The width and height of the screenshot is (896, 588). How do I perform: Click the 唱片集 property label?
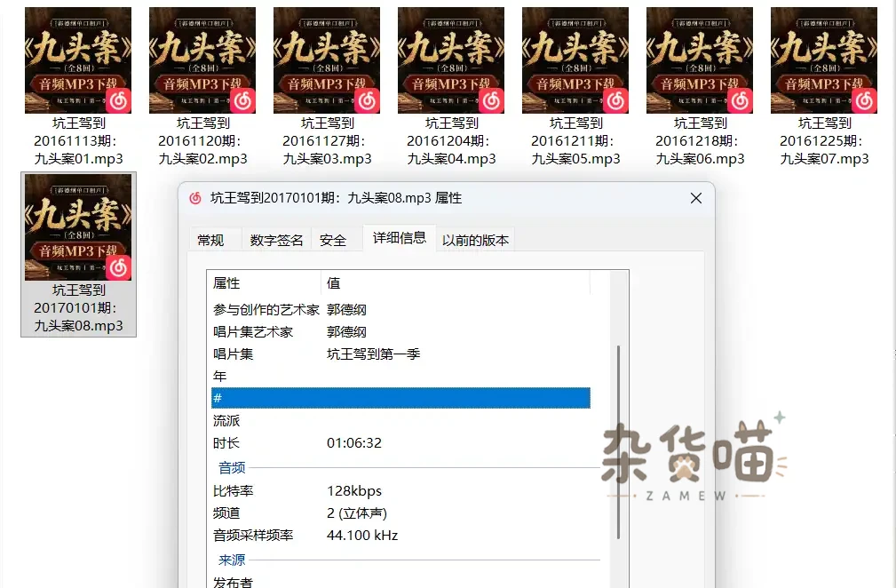pyautogui.click(x=234, y=354)
